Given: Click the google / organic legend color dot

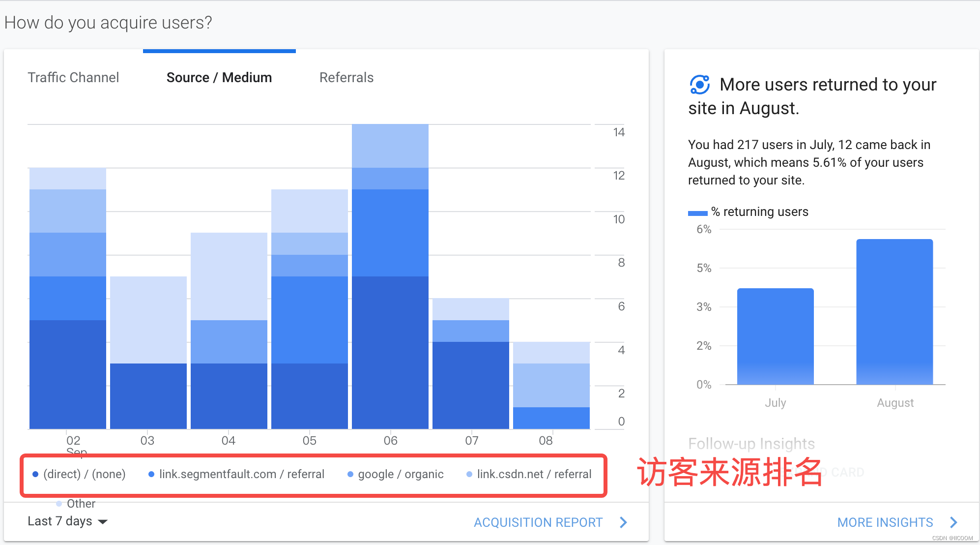Looking at the screenshot, I should click(x=350, y=474).
